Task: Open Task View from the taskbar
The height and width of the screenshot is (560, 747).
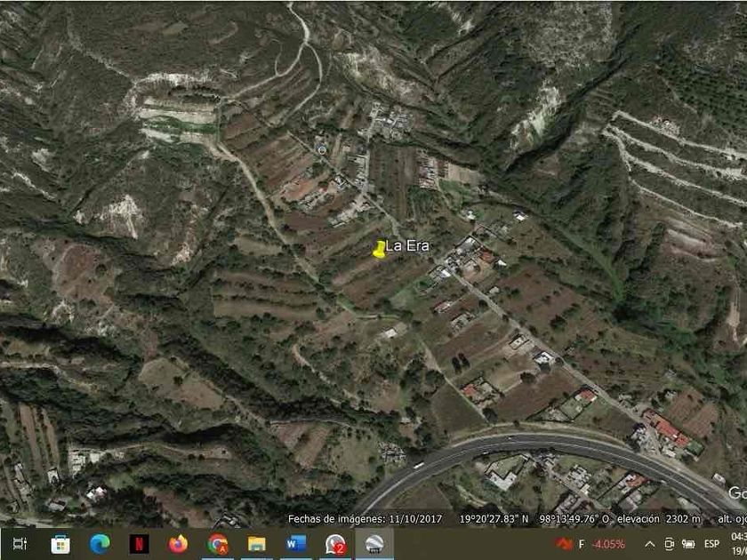Action: point(20,544)
